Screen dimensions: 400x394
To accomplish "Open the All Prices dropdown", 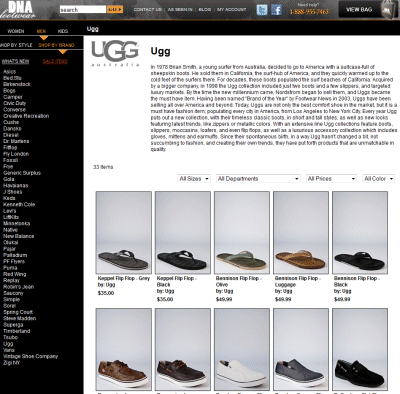I will click(x=331, y=179).
